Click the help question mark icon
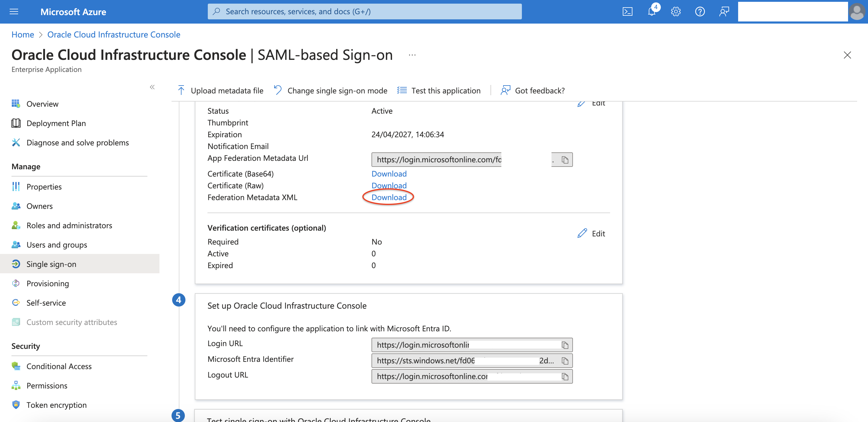 point(700,12)
